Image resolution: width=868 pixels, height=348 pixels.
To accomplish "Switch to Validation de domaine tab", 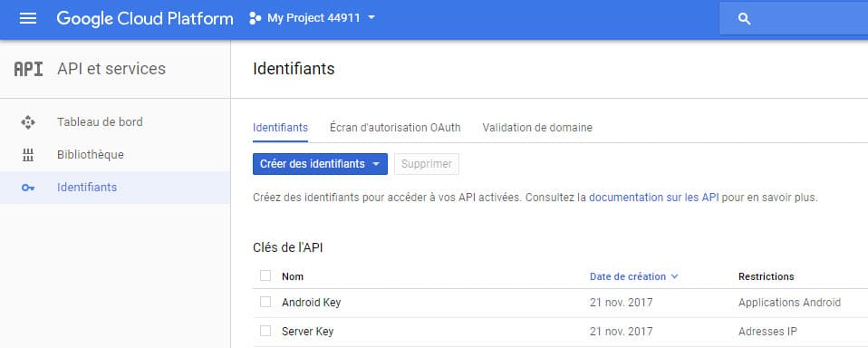I will point(537,127).
